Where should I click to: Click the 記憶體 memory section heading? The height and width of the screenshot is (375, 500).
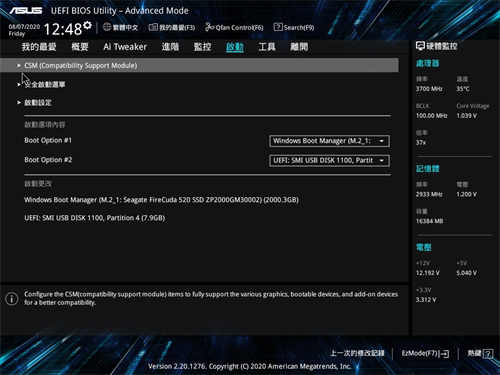[428, 169]
